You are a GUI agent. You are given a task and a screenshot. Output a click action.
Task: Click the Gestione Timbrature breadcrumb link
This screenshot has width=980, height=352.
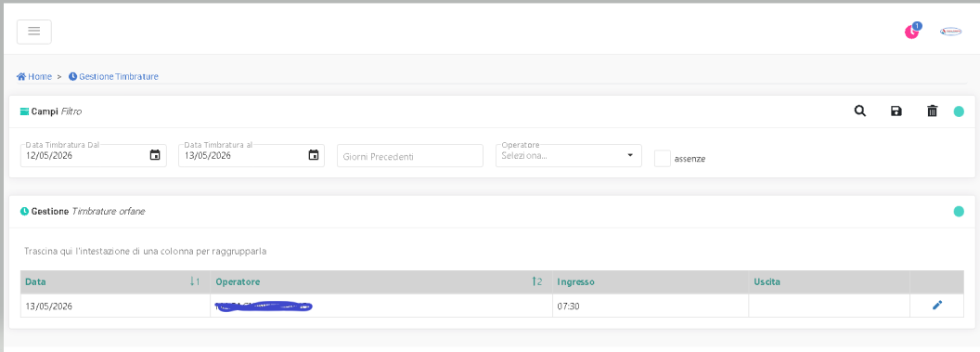coord(113,76)
